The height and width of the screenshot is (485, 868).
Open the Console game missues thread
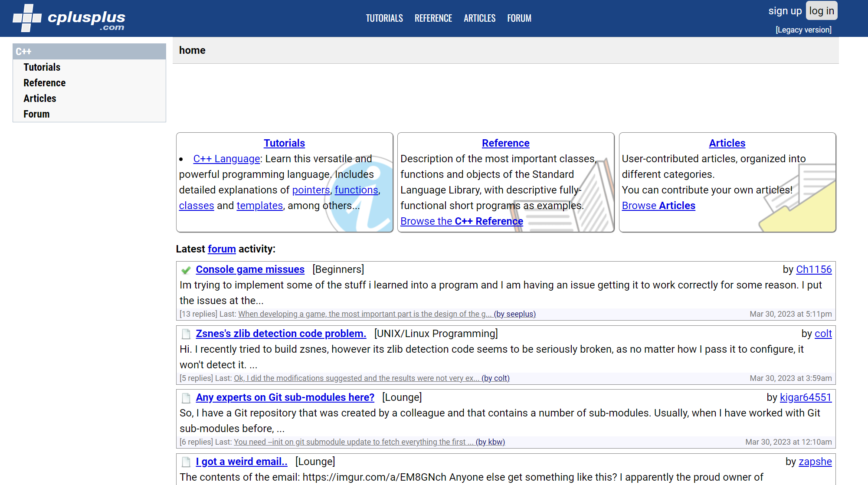pos(250,269)
